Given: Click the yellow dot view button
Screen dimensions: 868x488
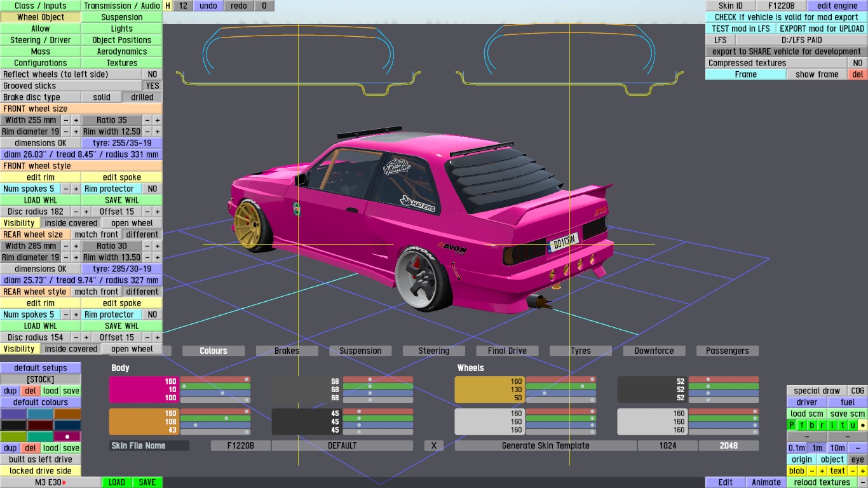Looking at the screenshot, I should tap(862, 425).
